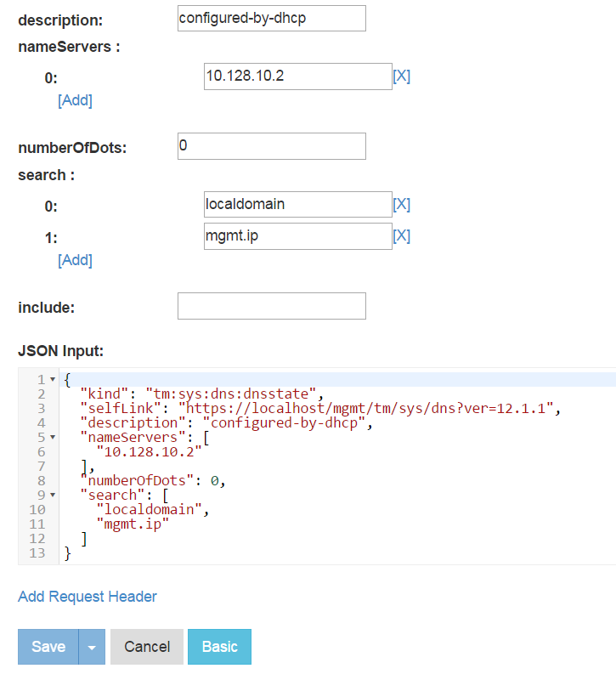Viewport: 616px width, 674px height.
Task: Click line number 13 in editor gutter
Action: (37, 553)
